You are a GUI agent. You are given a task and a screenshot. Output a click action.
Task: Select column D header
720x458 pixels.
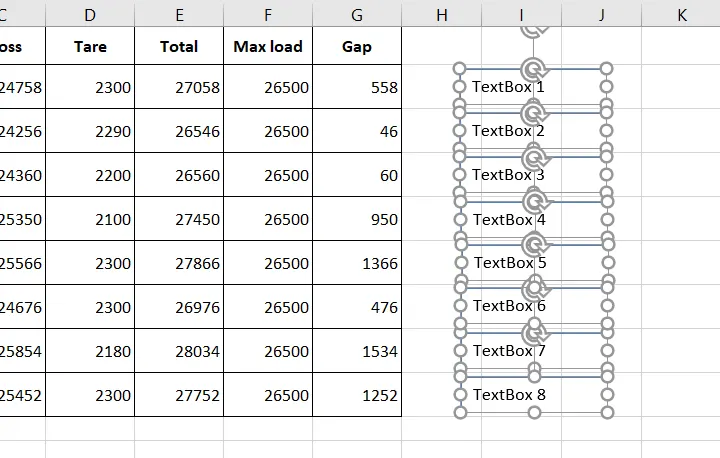click(91, 14)
